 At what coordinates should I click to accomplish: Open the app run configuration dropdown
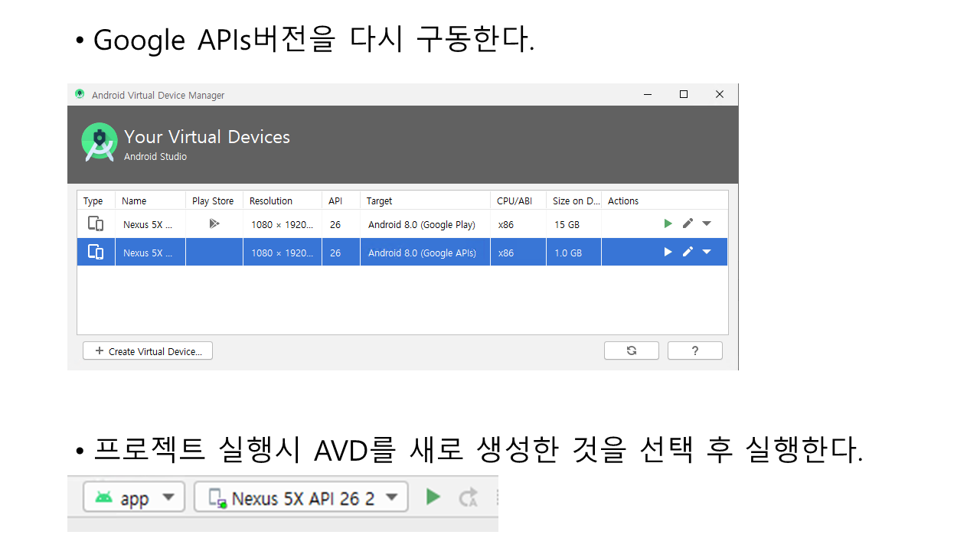point(134,498)
